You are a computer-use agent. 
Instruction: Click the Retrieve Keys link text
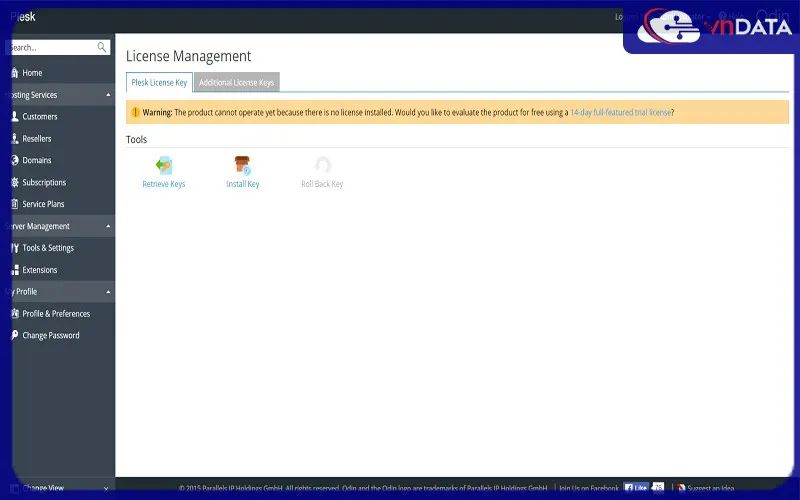(164, 184)
